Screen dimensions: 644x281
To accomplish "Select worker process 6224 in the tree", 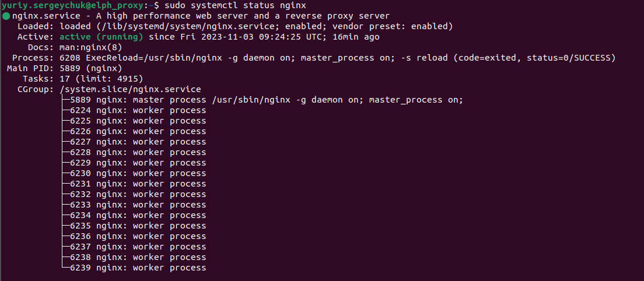I will point(138,110).
